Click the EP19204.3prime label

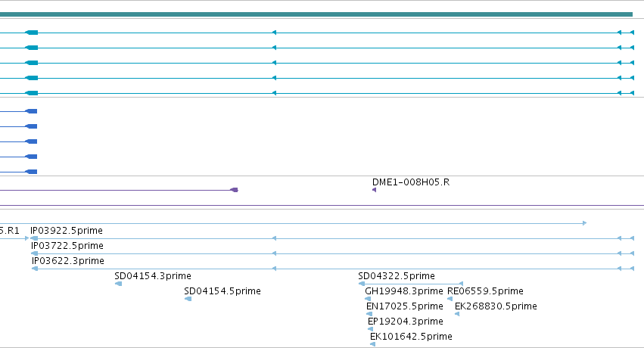coord(406,322)
